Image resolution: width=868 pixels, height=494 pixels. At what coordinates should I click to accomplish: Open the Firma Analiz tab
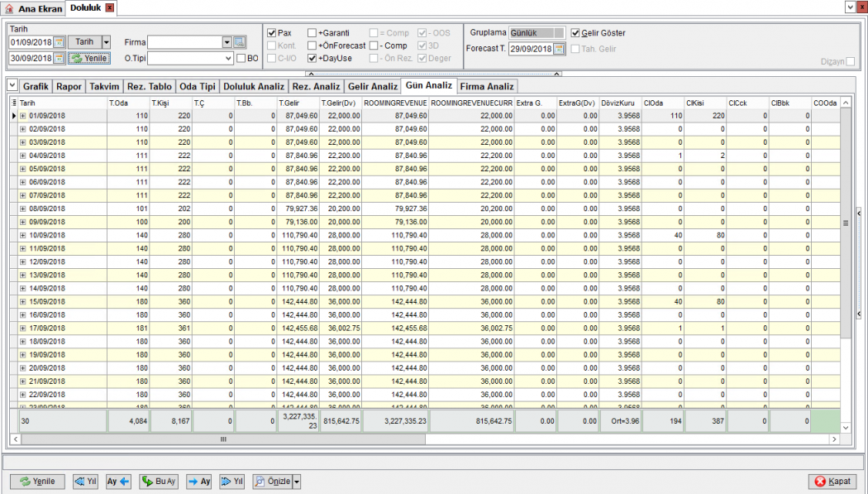pos(487,86)
